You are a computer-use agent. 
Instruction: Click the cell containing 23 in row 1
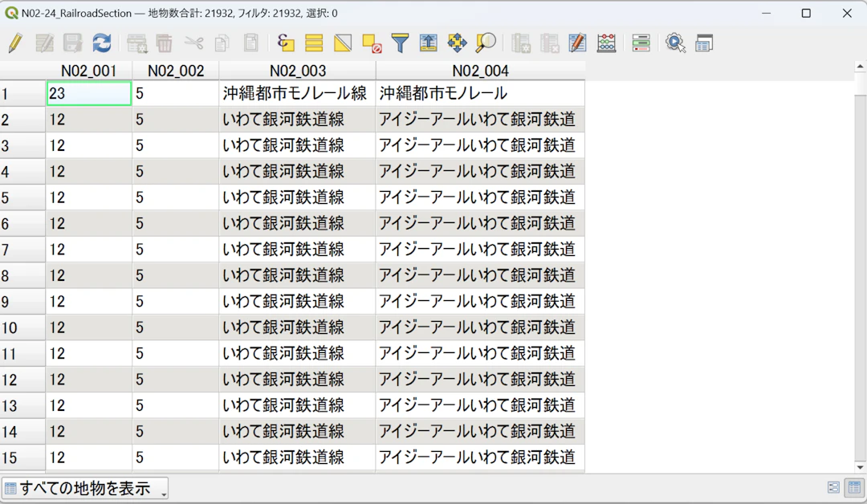88,93
